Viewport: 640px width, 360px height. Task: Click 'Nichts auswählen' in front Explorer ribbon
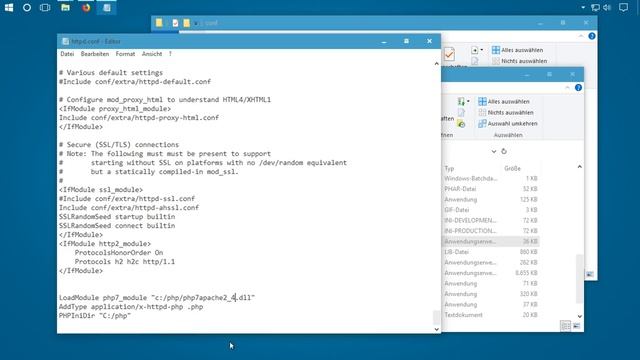click(x=506, y=112)
